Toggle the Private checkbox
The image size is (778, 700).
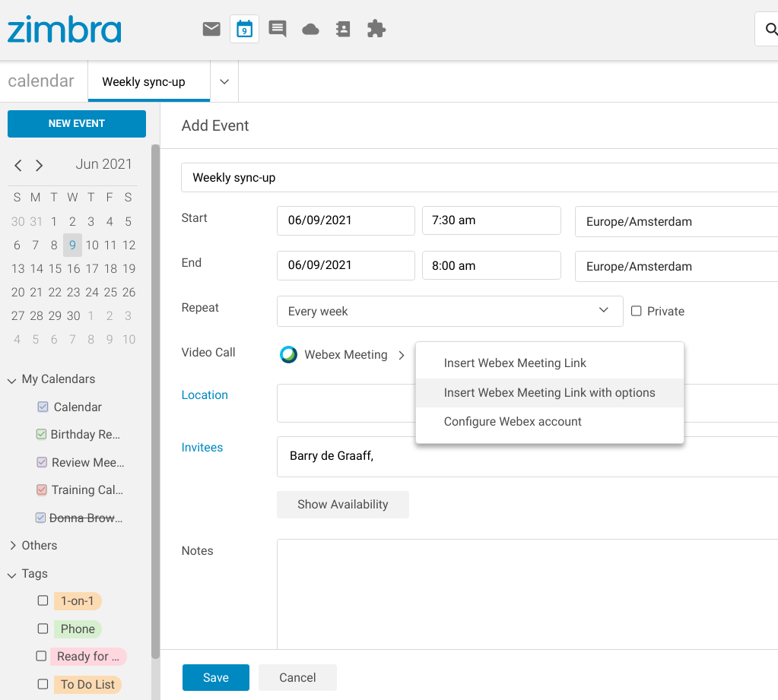636,311
